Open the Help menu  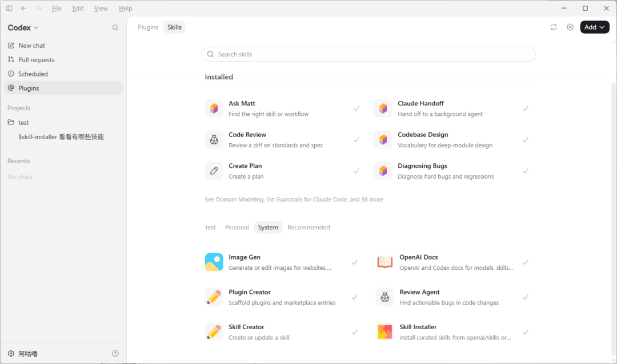tap(126, 8)
